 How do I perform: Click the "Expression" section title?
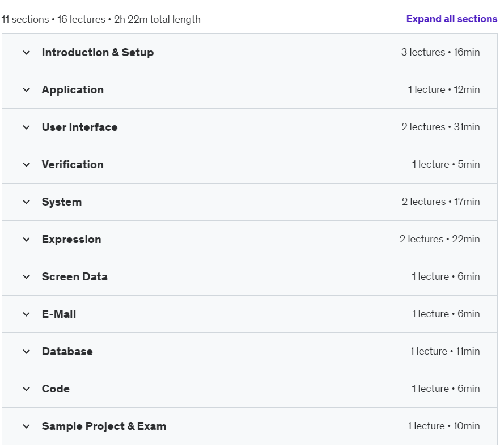(71, 240)
